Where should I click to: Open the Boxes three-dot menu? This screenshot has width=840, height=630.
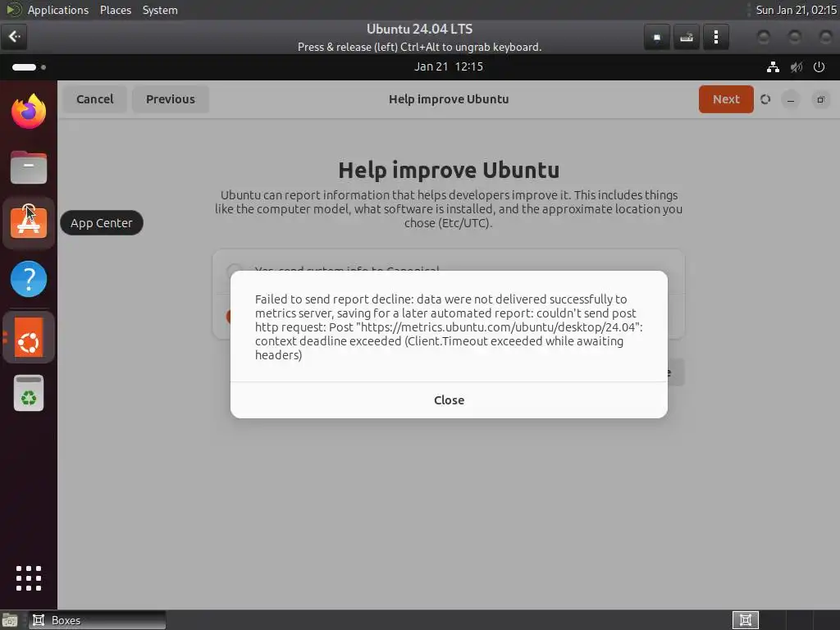715,37
